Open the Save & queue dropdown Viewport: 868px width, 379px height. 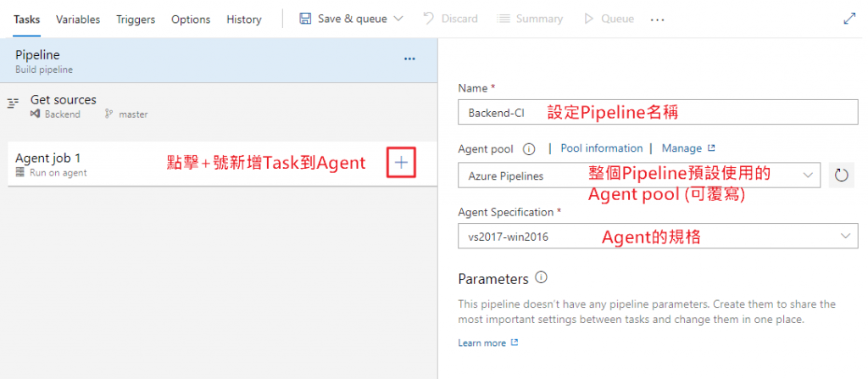pos(398,19)
